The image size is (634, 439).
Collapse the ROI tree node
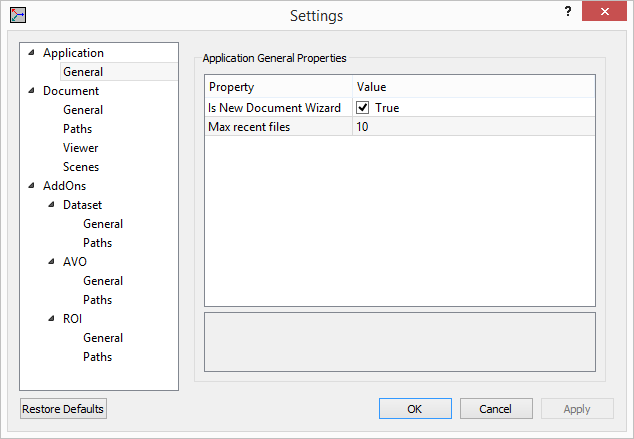pos(52,319)
